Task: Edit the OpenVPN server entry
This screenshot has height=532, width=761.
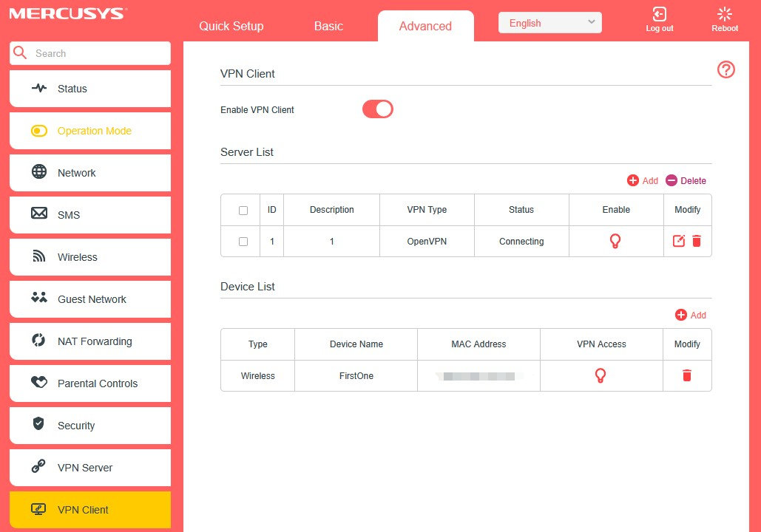Action: pyautogui.click(x=678, y=241)
